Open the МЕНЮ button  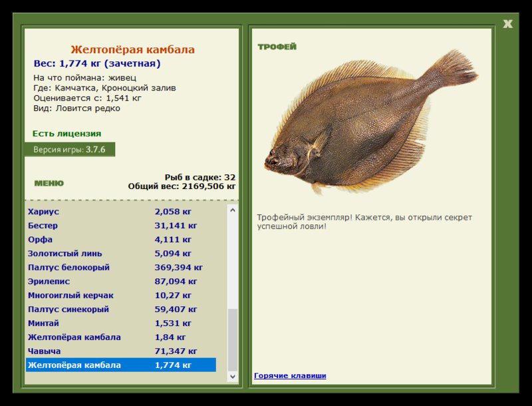49,183
